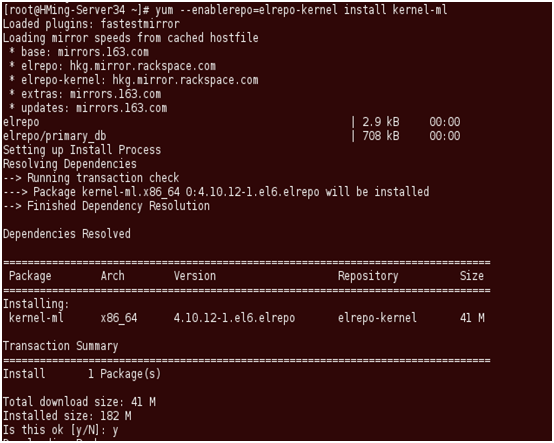Click elrepo-kernel in the Repository column
554x443 pixels.
point(377,318)
